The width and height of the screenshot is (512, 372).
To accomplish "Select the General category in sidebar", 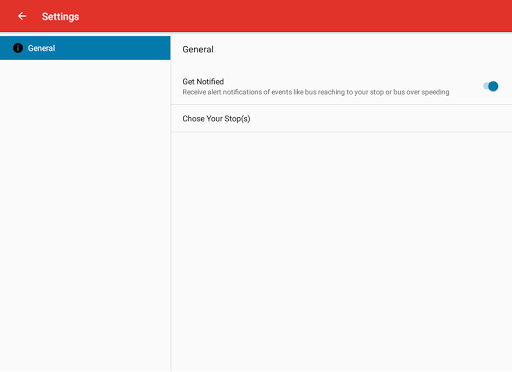I will click(85, 48).
